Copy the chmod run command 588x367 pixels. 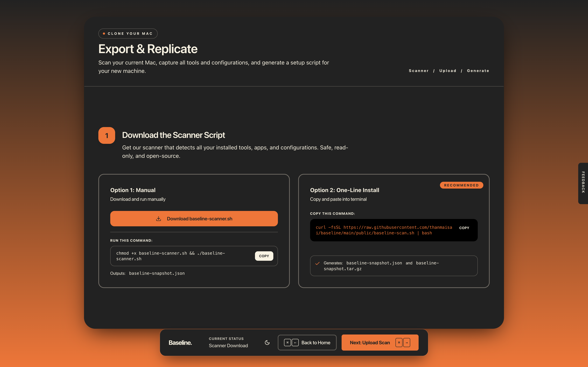pos(264,256)
